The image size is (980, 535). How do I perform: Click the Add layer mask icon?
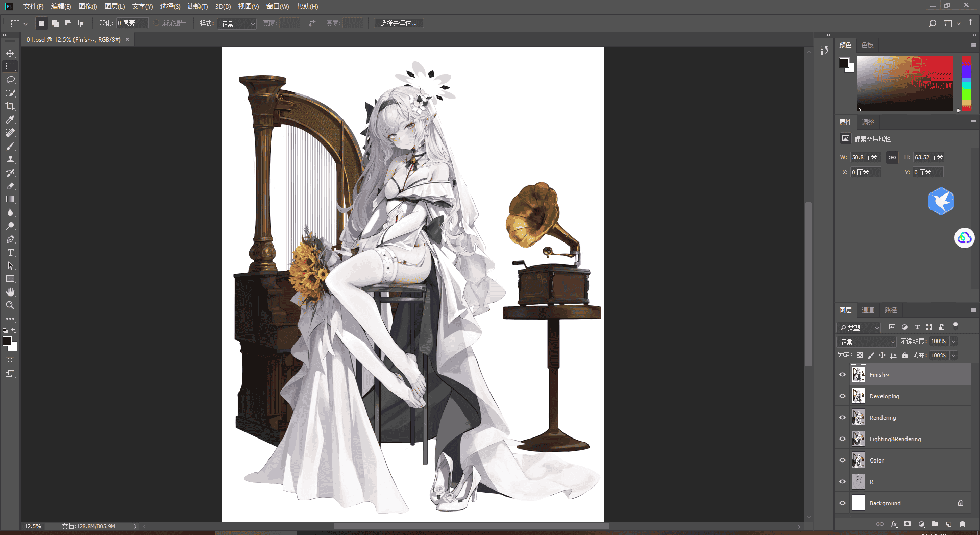pyautogui.click(x=907, y=524)
